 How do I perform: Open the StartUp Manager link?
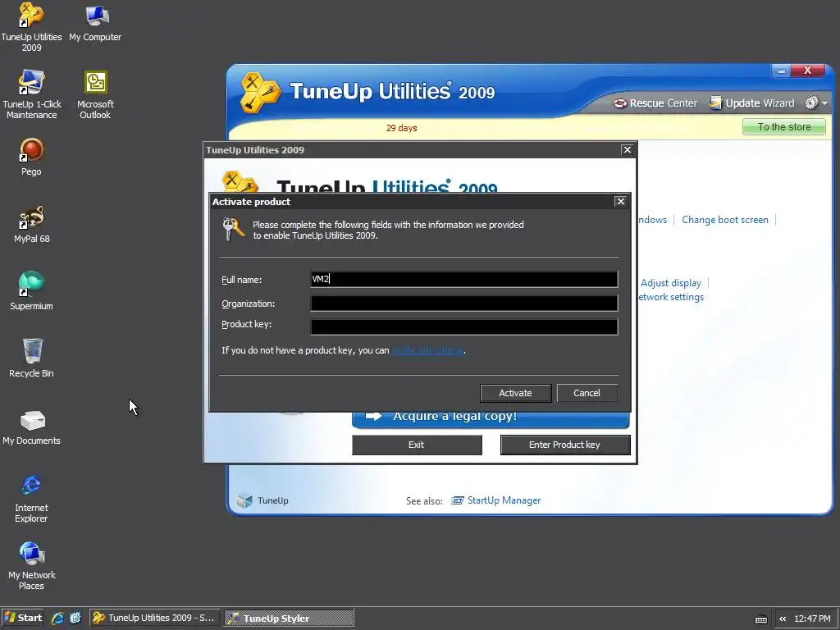[496, 500]
